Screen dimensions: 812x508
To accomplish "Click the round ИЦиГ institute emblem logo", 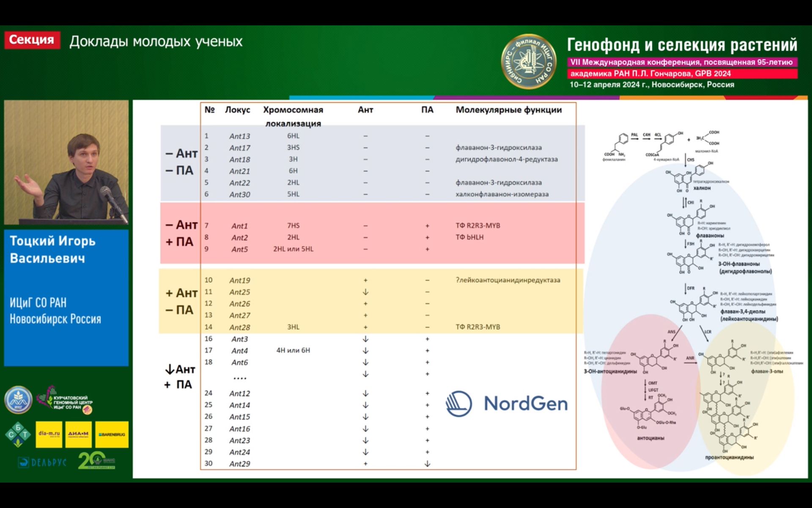I will pyautogui.click(x=18, y=400).
